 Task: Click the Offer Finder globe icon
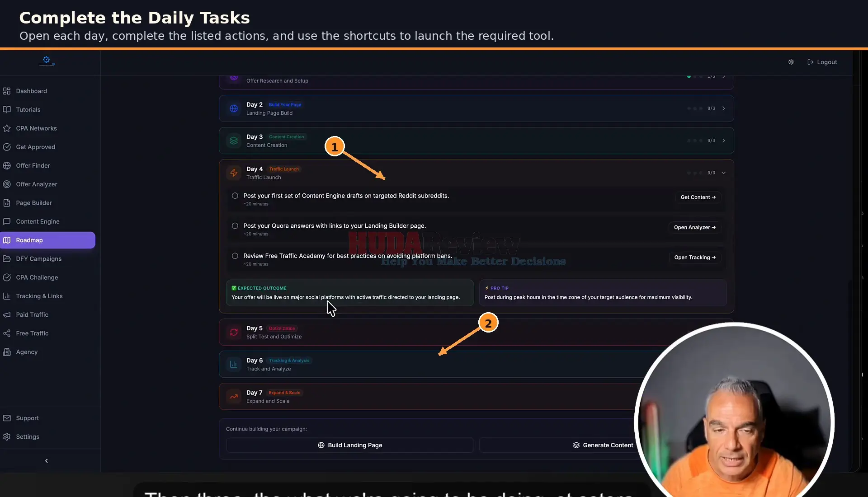click(7, 165)
